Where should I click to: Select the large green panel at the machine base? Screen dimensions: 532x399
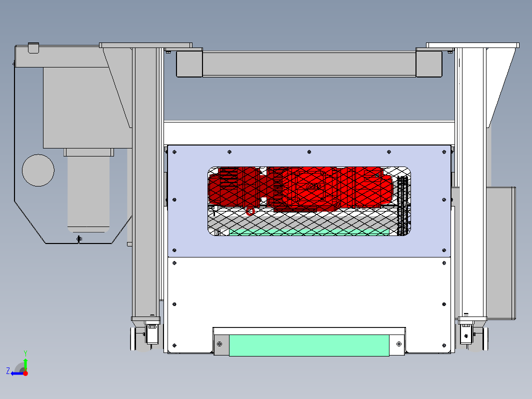(x=309, y=345)
